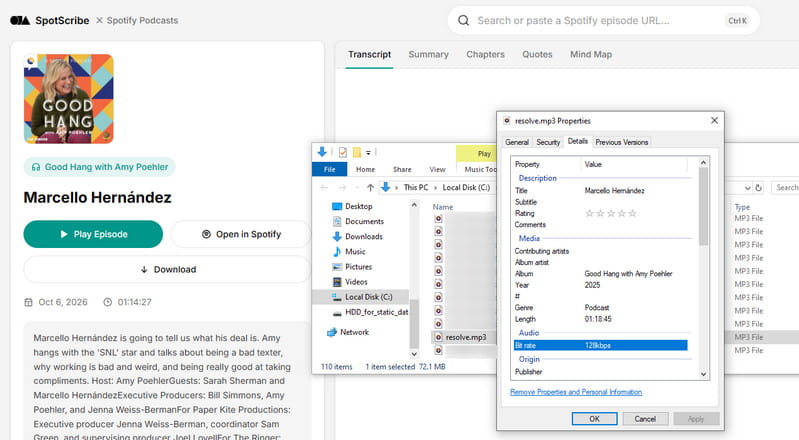The width and height of the screenshot is (799, 440).
Task: Click the calendar icon beside Oct 6, 2026
Action: 29,302
